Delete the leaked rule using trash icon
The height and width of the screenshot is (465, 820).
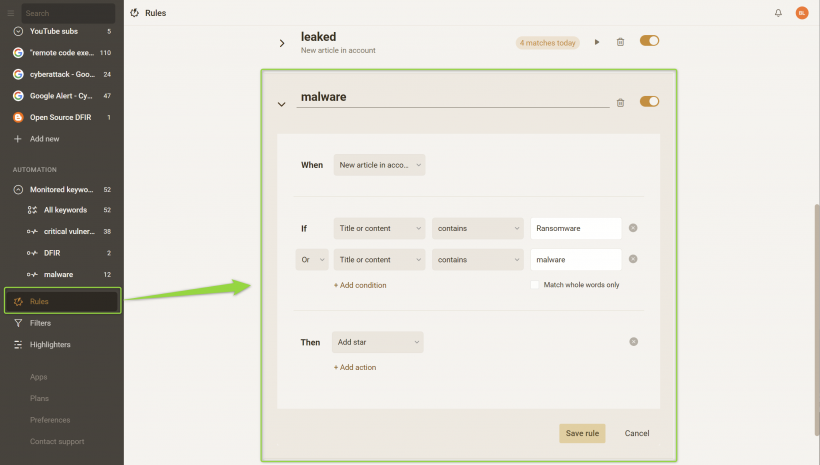620,42
